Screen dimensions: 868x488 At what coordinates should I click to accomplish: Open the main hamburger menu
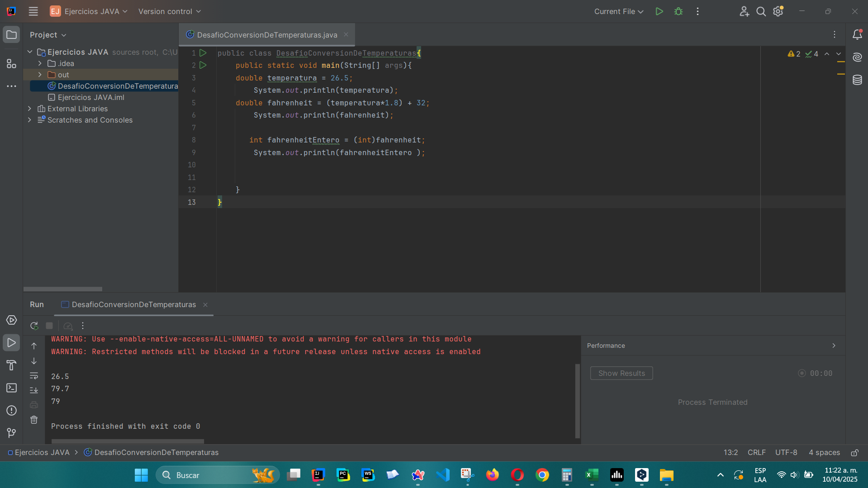33,11
